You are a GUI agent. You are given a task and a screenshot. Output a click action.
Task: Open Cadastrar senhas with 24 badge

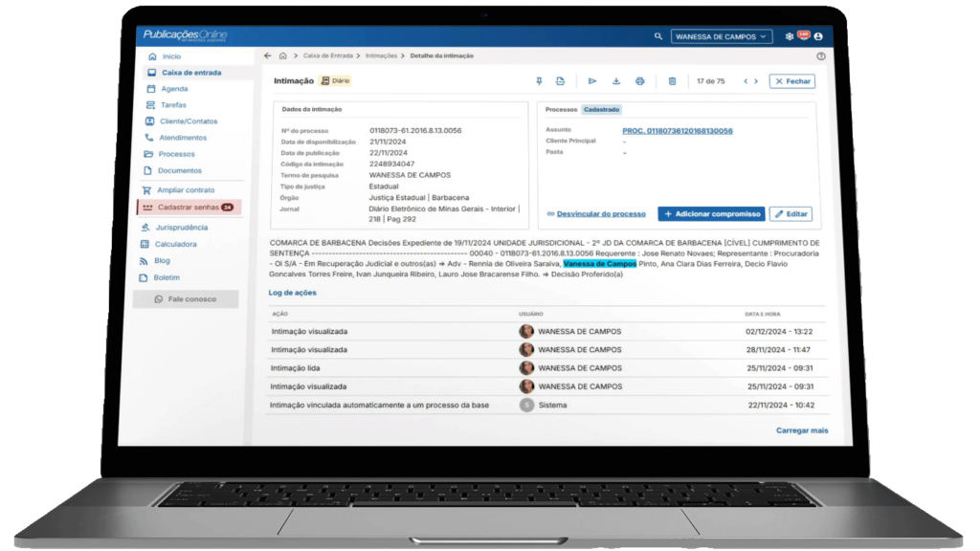(189, 208)
